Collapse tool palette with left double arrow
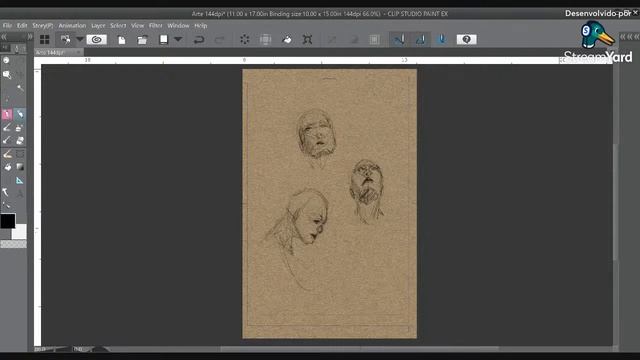Screen dimensions: 640x360 4,36
